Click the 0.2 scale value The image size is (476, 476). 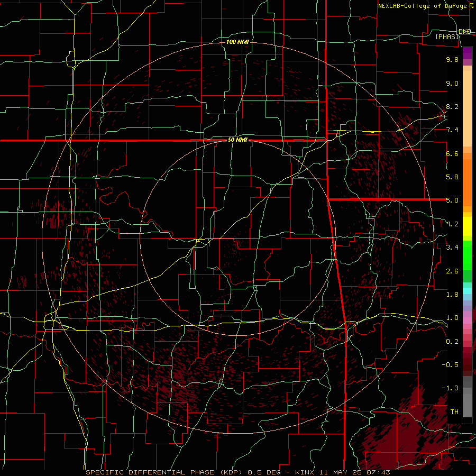452,342
